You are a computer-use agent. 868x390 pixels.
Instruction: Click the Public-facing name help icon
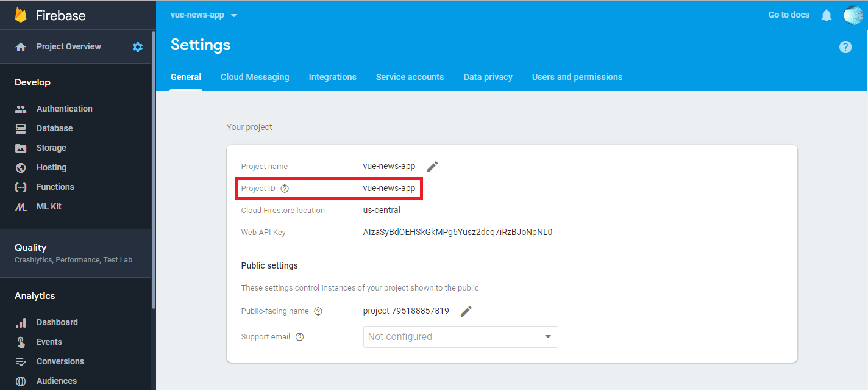click(318, 311)
